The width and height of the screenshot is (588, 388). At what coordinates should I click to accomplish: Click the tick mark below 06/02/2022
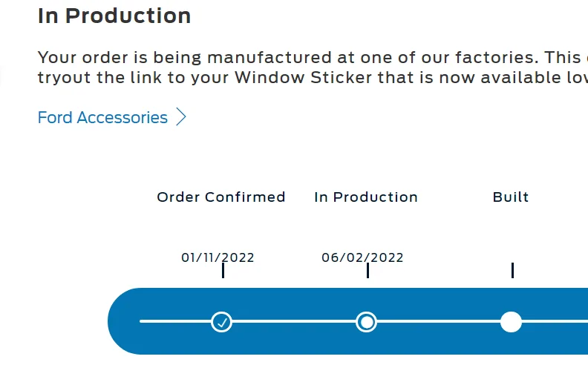pos(367,271)
